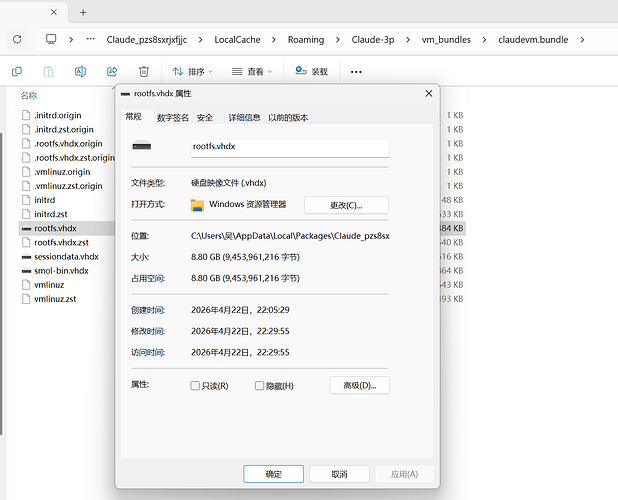Click the 装载 mount button in toolbar
The width and height of the screenshot is (618, 500).
coord(311,71)
